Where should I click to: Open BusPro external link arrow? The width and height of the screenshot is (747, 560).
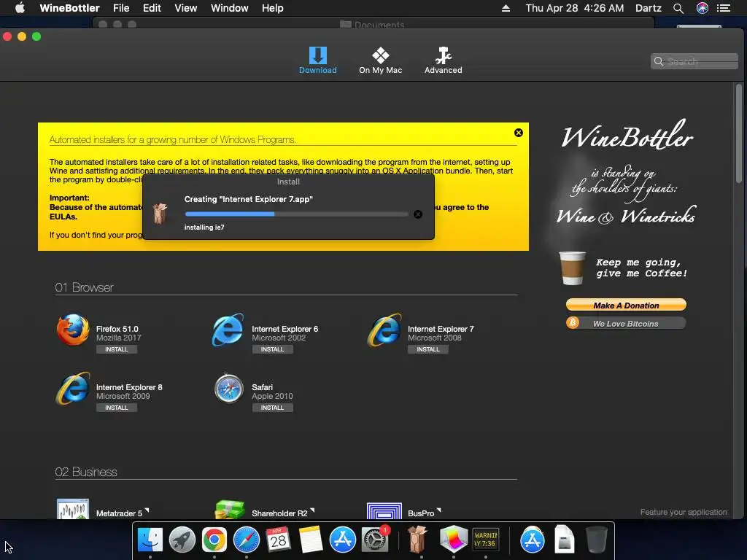click(439, 510)
